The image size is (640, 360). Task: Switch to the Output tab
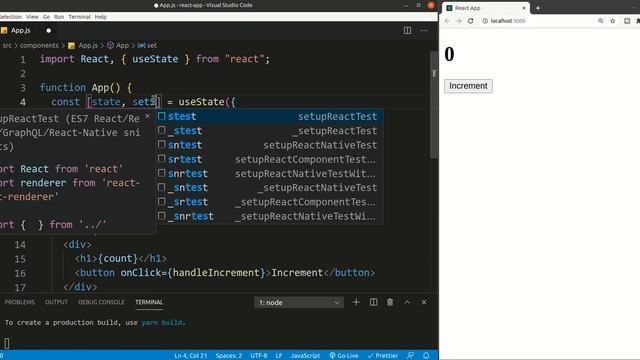(x=56, y=302)
